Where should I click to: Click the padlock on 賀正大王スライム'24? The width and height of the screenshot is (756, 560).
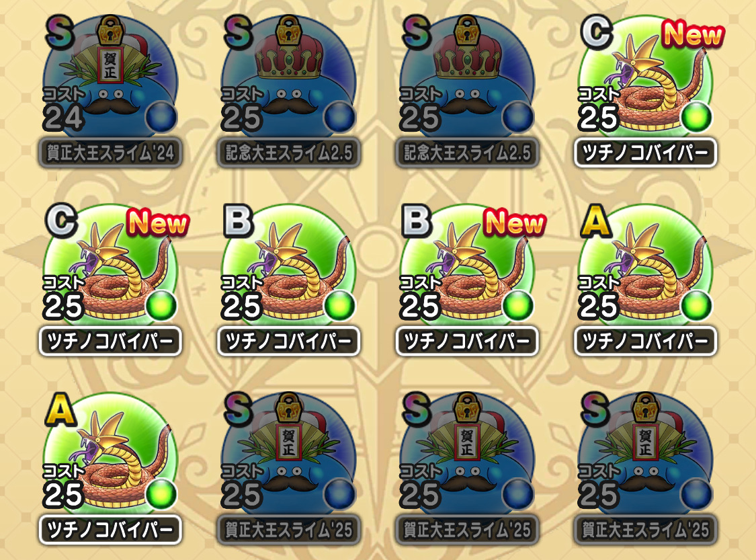[x=110, y=31]
